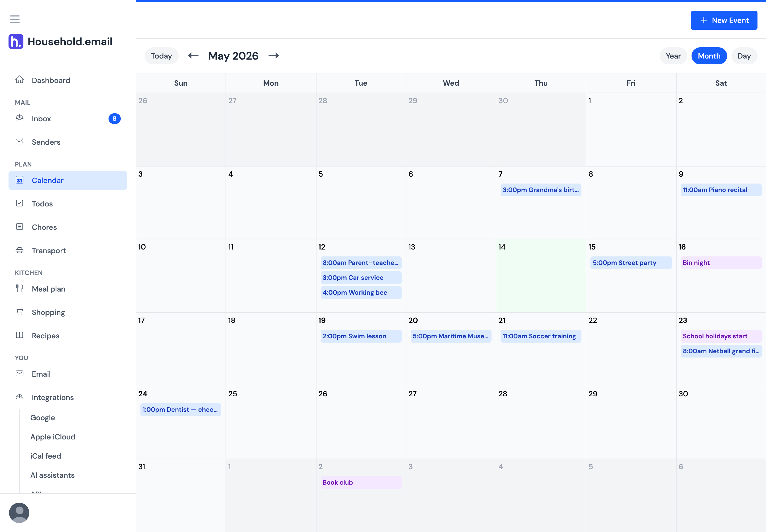Click the inbox unread badge showing 8

[x=114, y=119]
